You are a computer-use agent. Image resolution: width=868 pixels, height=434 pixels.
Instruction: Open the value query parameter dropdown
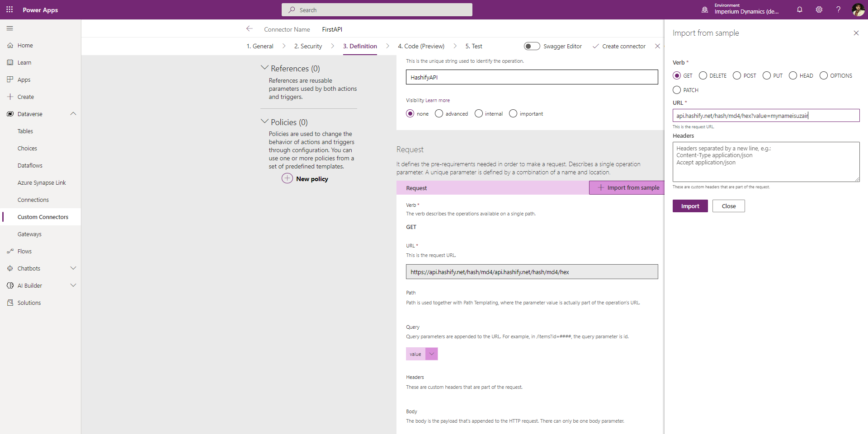click(432, 354)
